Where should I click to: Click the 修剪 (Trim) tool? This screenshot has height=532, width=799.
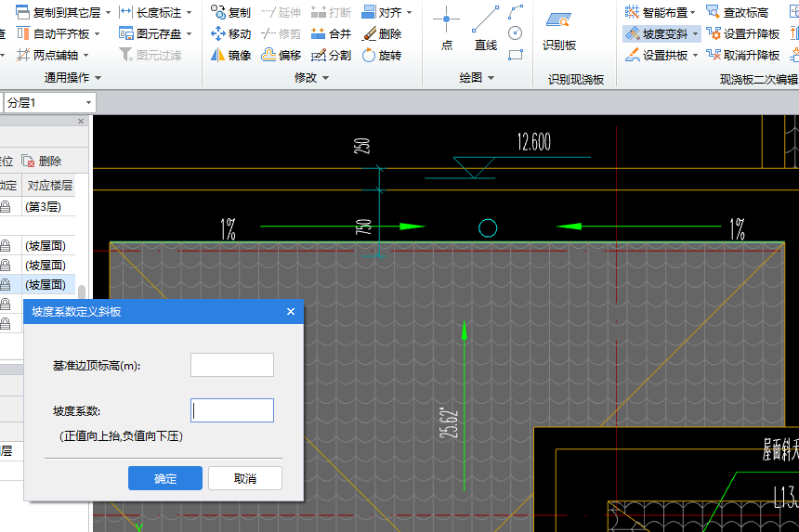pyautogui.click(x=281, y=34)
